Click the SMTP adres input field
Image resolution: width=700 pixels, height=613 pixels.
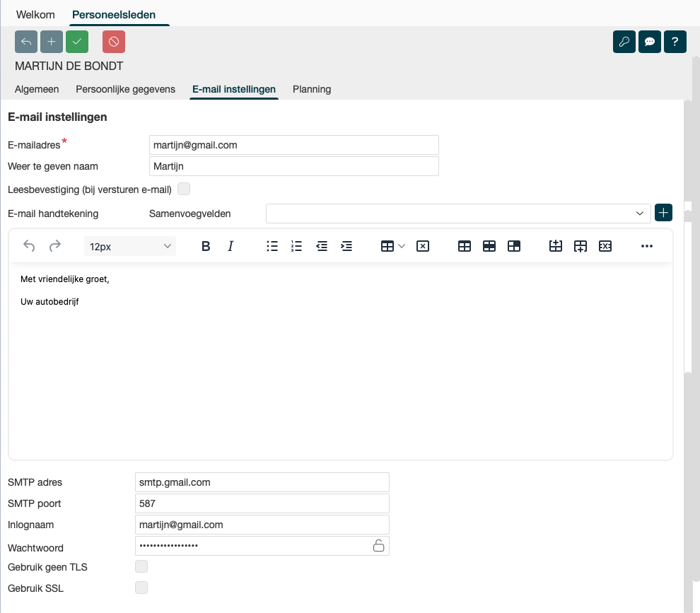pyautogui.click(x=262, y=482)
